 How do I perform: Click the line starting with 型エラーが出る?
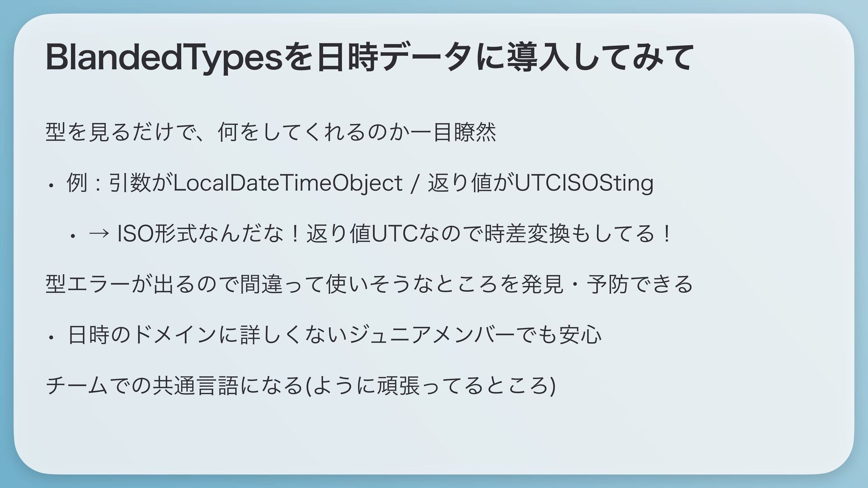[x=368, y=285]
